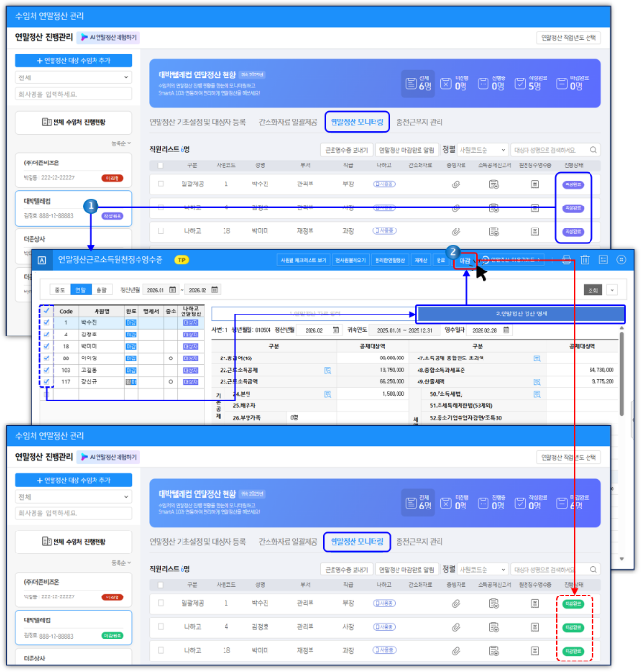Toggle the checkbox for Code 117 강신규
The height and width of the screenshot is (672, 644).
[46, 381]
